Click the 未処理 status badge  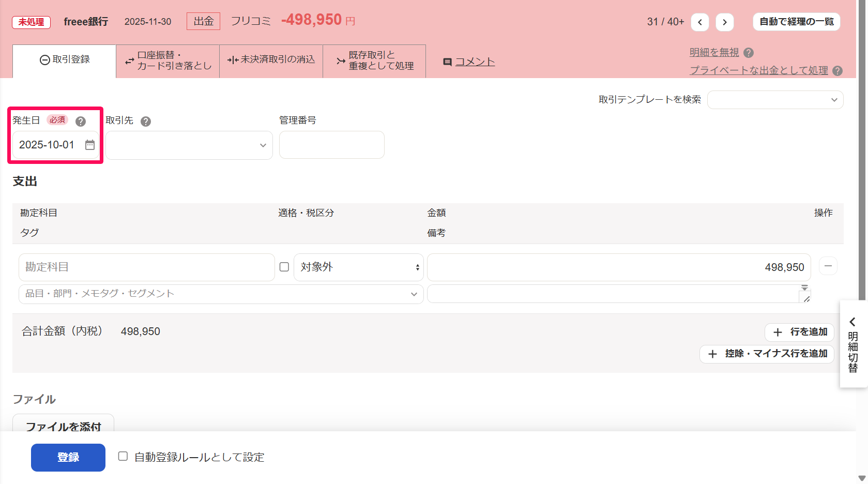tap(32, 22)
